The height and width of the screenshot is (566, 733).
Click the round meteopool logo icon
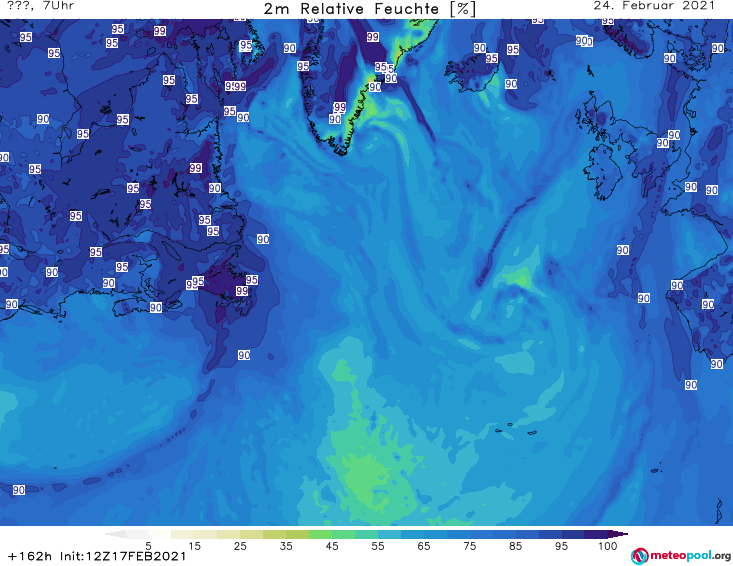pyautogui.click(x=640, y=556)
